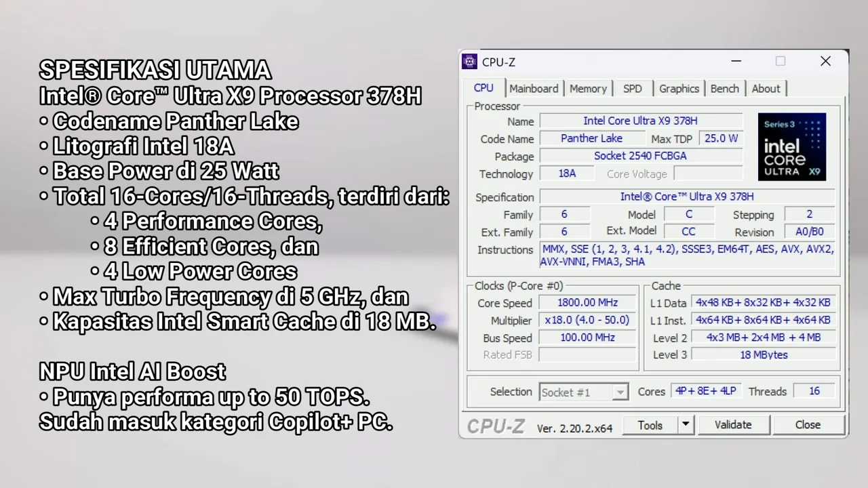Screen dimensions: 868x488
Task: Click the Level 2 cache value
Action: click(x=763, y=338)
